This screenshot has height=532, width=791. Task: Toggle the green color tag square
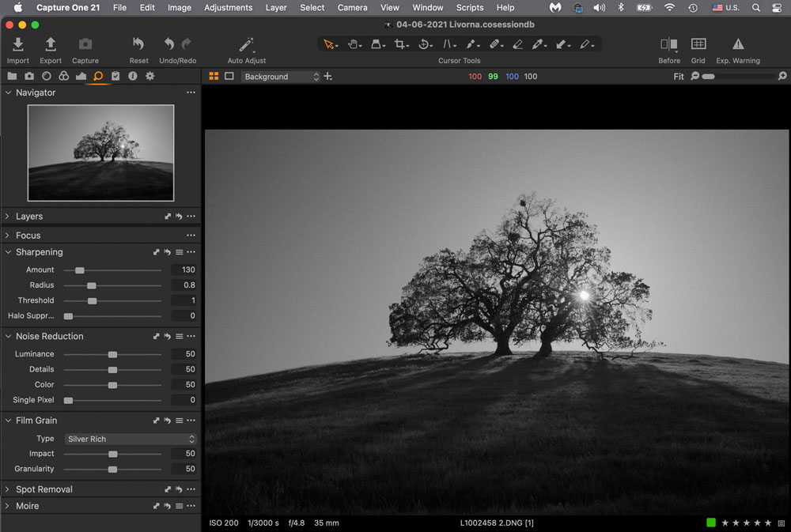(x=711, y=523)
